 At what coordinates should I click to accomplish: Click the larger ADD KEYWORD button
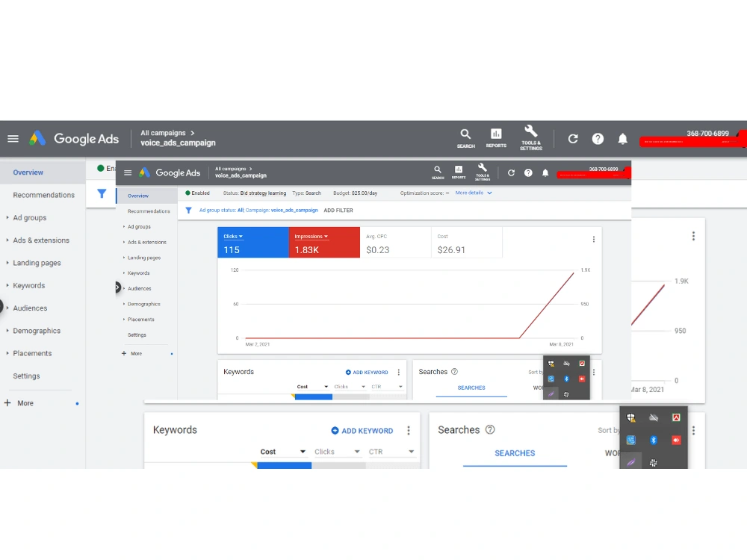[362, 431]
